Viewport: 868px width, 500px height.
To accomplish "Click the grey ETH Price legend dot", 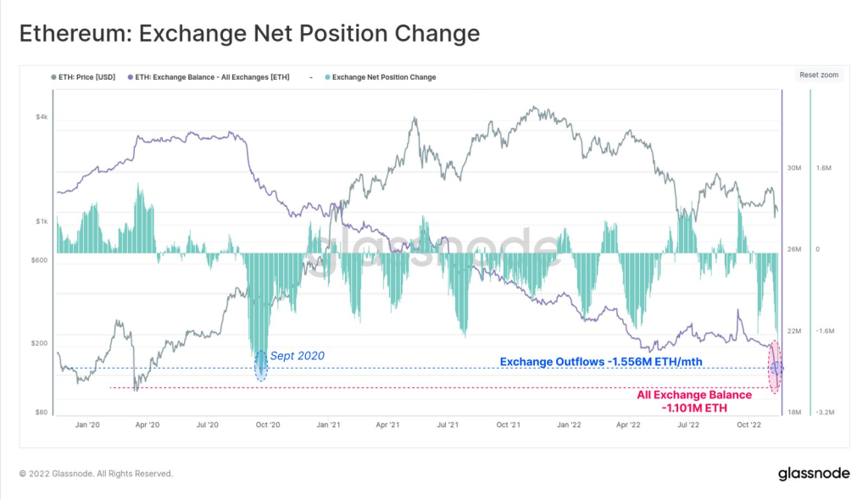I will pyautogui.click(x=53, y=77).
